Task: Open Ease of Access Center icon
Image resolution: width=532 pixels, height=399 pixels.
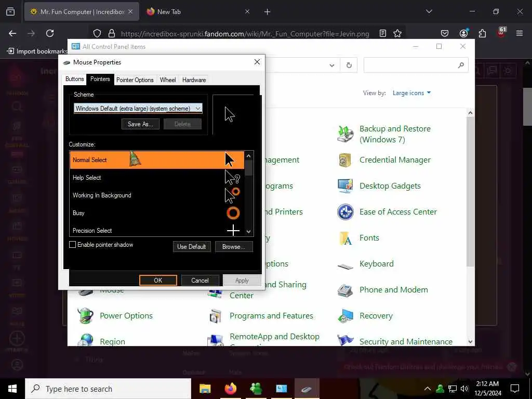Action: pos(345,212)
